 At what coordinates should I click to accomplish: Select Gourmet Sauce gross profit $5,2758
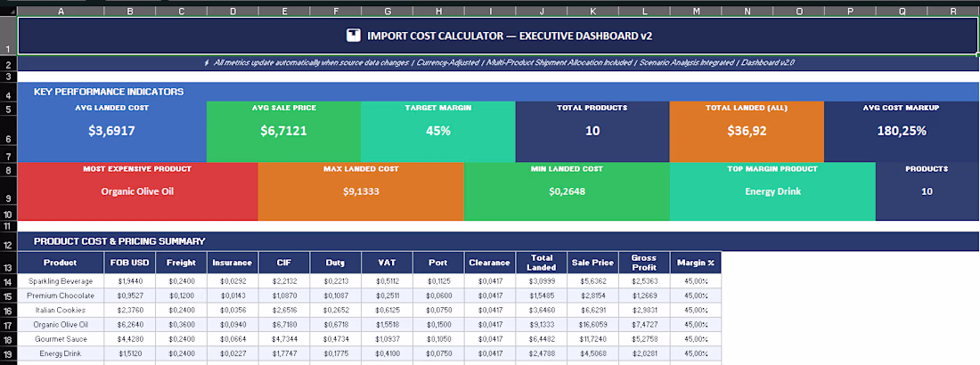[x=644, y=339]
